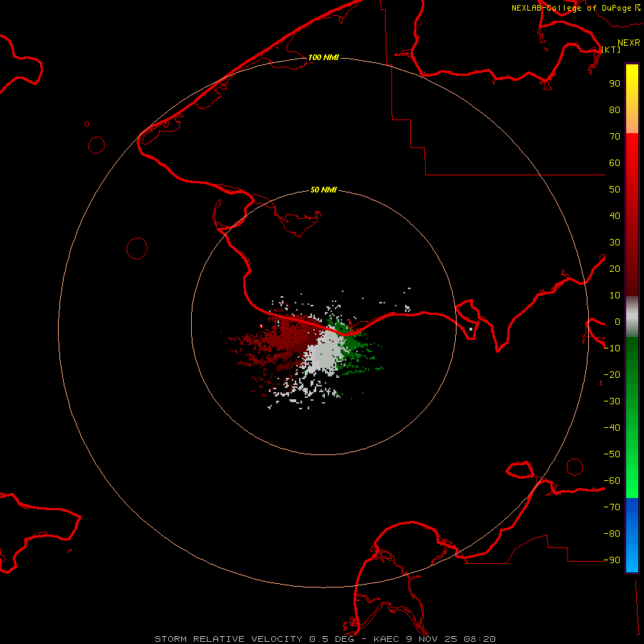The image size is (644, 644).
Task: Click the positive 10 scale value
Action: (615, 296)
